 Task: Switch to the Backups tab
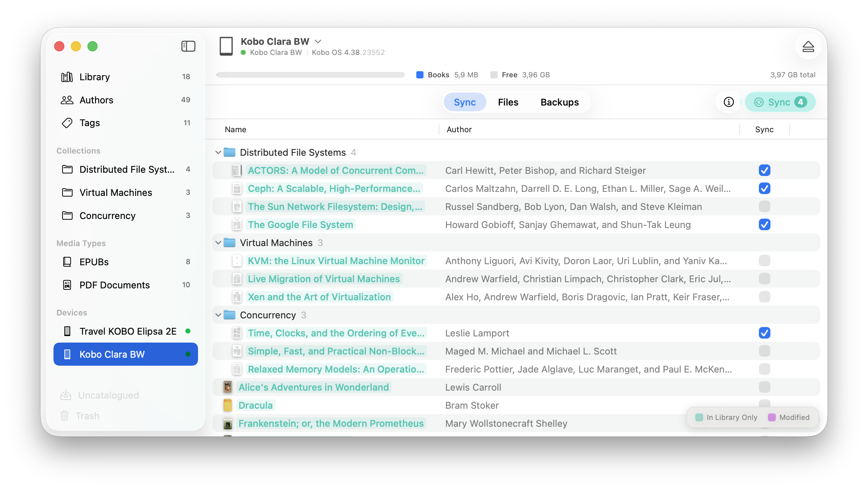coord(559,102)
